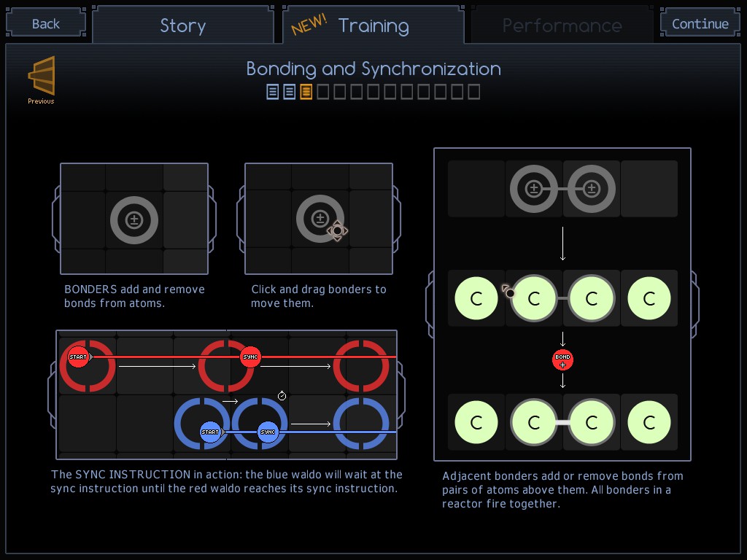Click the red START instruction
The height and width of the screenshot is (560, 747).
[x=78, y=357]
